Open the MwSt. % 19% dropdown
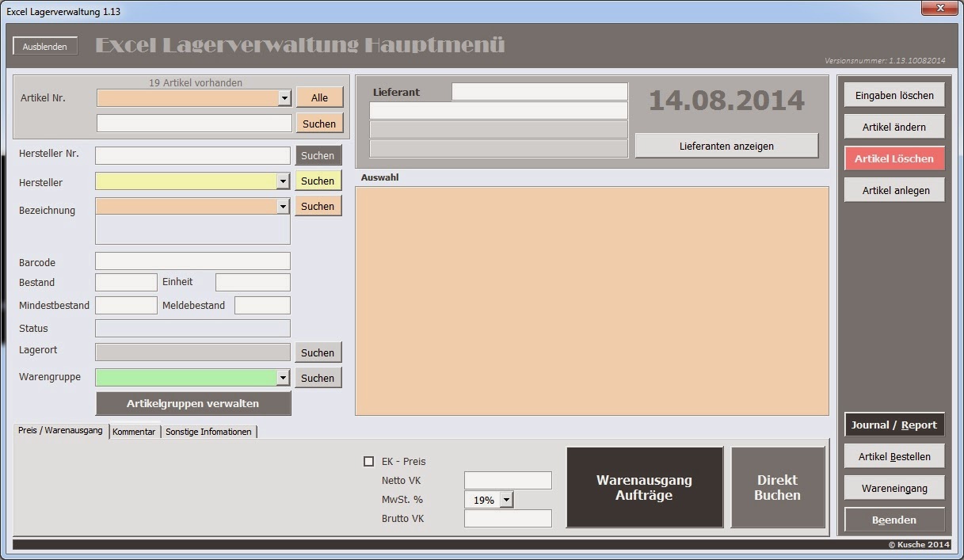The image size is (964, 560). [507, 500]
